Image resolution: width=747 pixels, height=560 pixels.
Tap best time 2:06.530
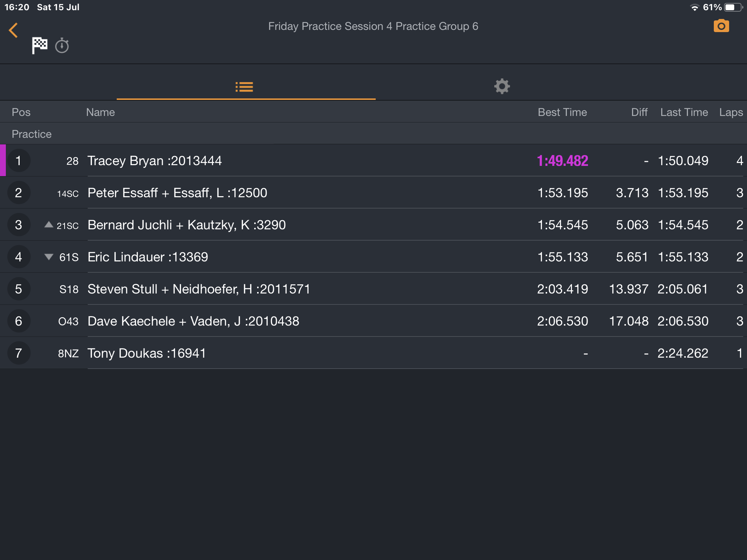(562, 321)
